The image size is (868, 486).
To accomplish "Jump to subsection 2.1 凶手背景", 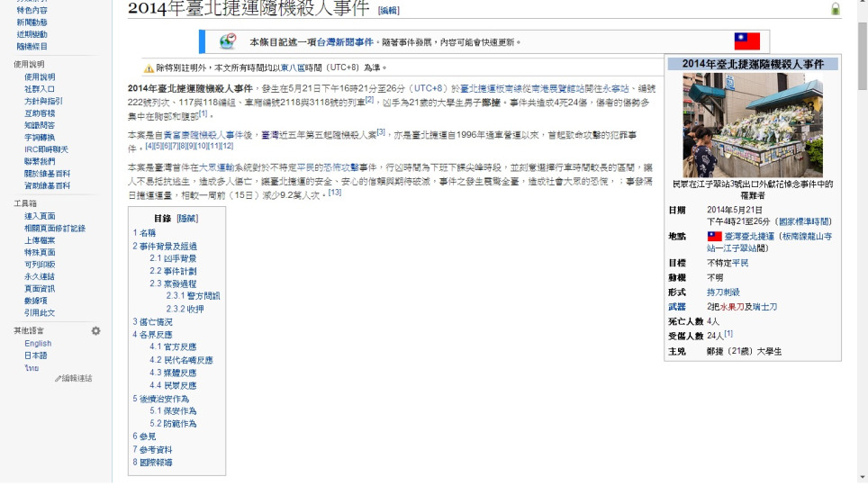I will 173,258.
